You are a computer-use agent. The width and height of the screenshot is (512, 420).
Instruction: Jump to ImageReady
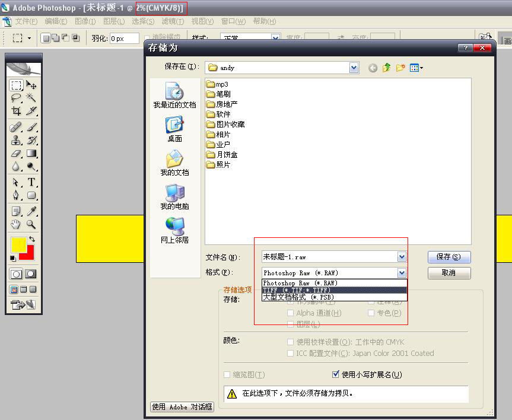pos(23,305)
